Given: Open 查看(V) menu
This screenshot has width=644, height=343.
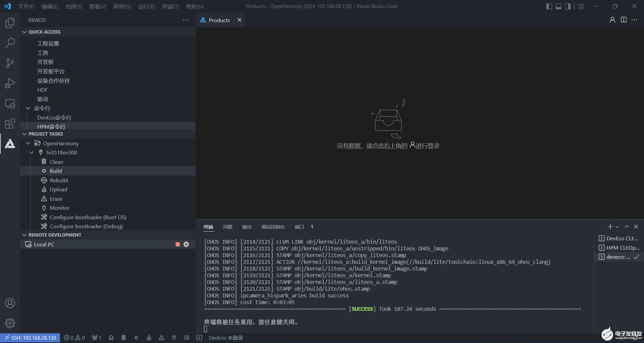Looking at the screenshot, I should tap(98, 6).
